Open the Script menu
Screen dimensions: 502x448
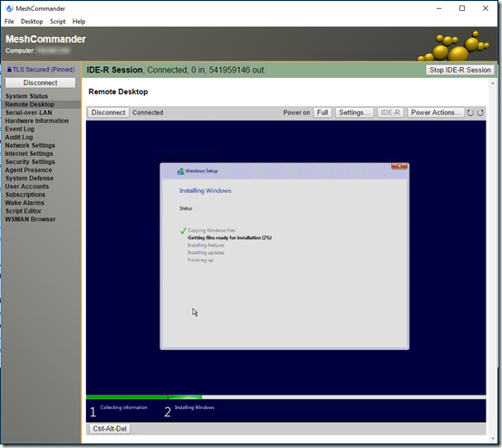(58, 22)
